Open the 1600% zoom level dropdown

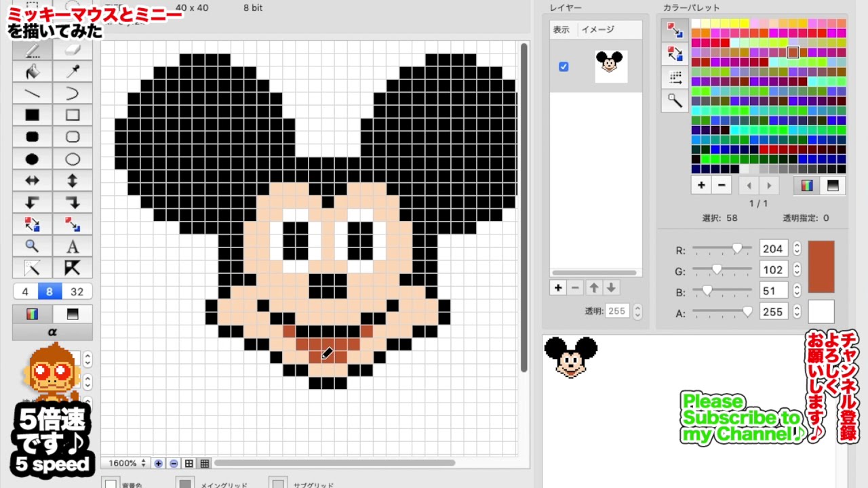click(127, 464)
